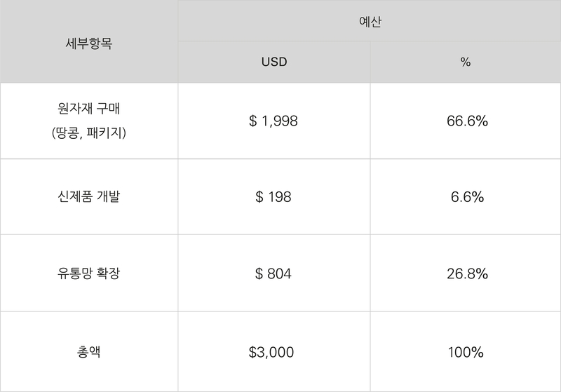The image size is (561, 392).
Task: Click the word 개발 in 신제품 개발
Action: coord(108,197)
